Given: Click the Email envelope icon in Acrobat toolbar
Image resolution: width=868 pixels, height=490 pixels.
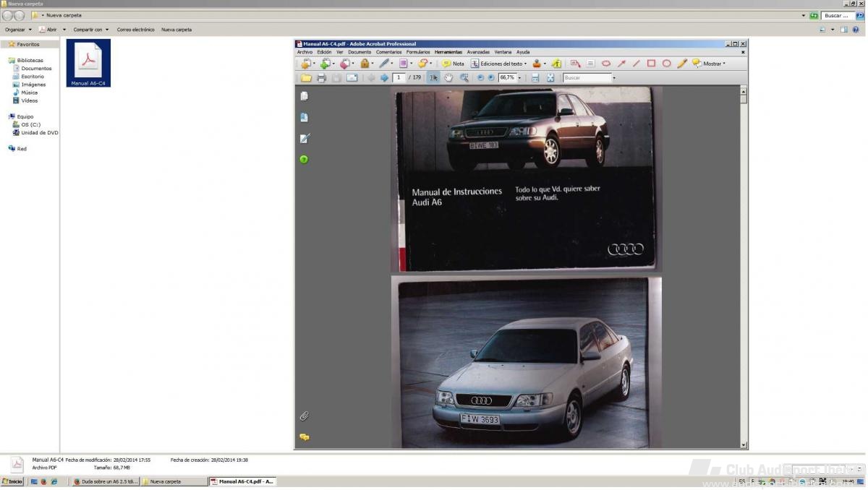Looking at the screenshot, I should point(352,77).
